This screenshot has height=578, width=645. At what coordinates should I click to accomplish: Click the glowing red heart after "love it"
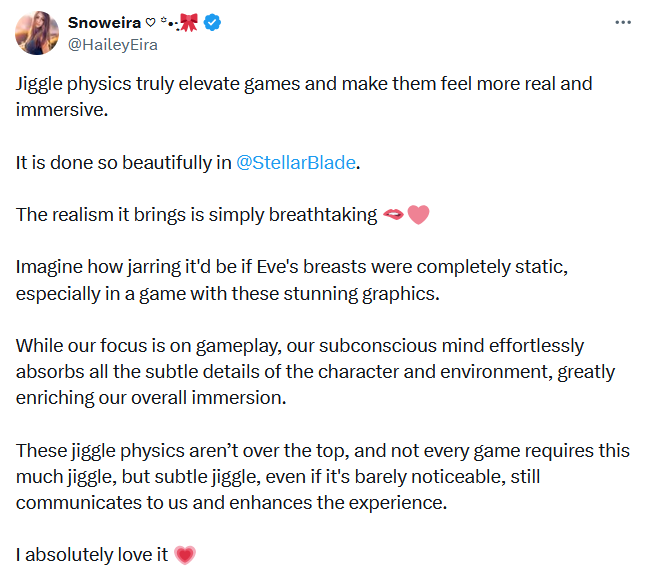[185, 555]
